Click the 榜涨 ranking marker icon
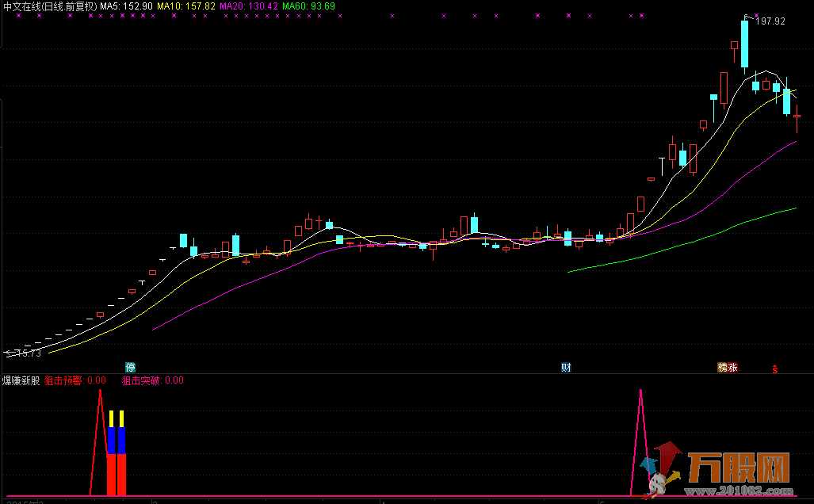 point(728,368)
